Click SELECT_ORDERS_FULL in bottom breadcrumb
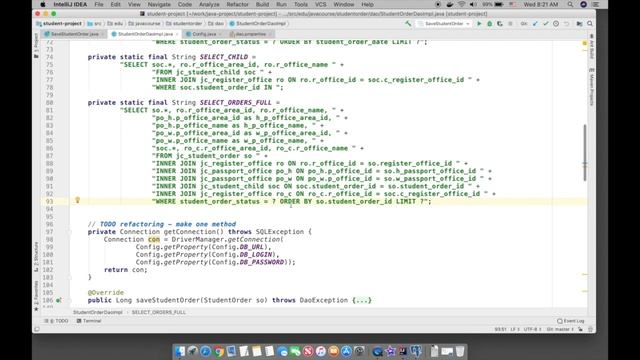This screenshot has width=640, height=360. (x=158, y=312)
